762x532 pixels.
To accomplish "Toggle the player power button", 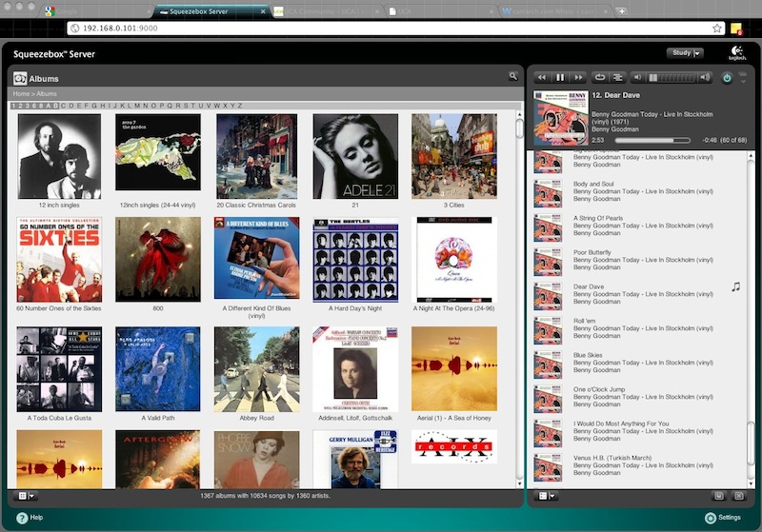I will coord(727,78).
